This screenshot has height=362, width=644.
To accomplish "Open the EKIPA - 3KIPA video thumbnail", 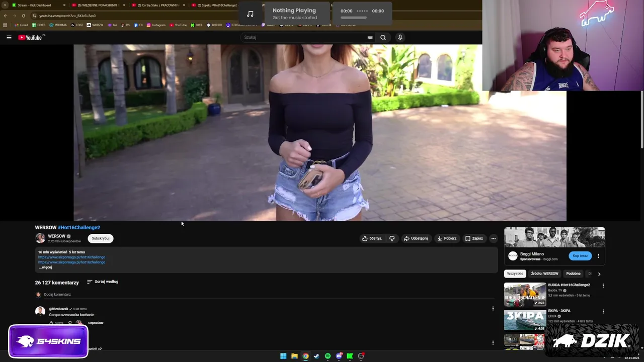I will 525,320.
